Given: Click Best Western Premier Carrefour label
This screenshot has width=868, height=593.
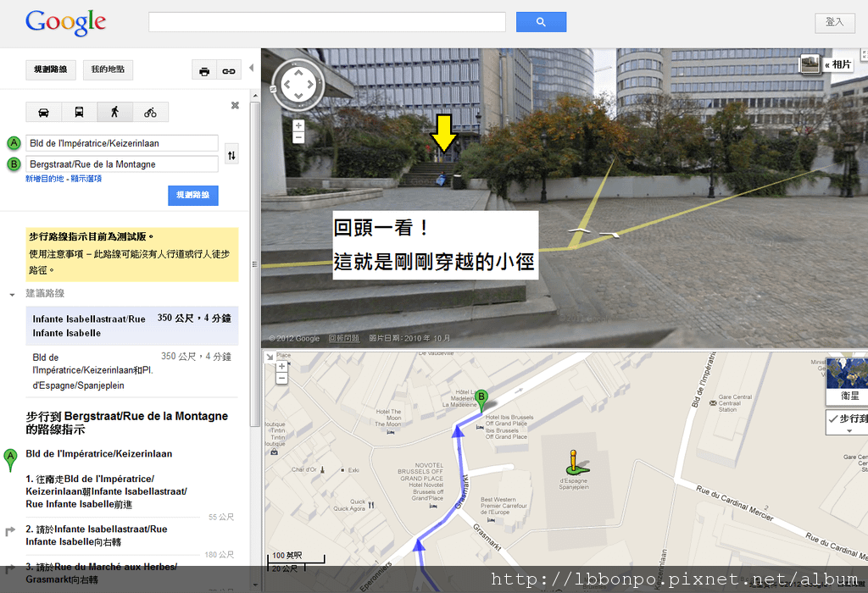Looking at the screenshot, I should [x=504, y=506].
